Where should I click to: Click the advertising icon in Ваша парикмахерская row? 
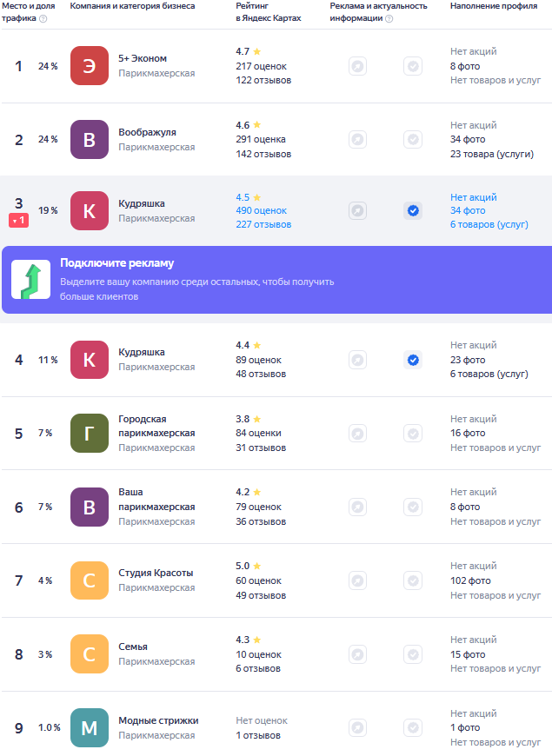[357, 507]
